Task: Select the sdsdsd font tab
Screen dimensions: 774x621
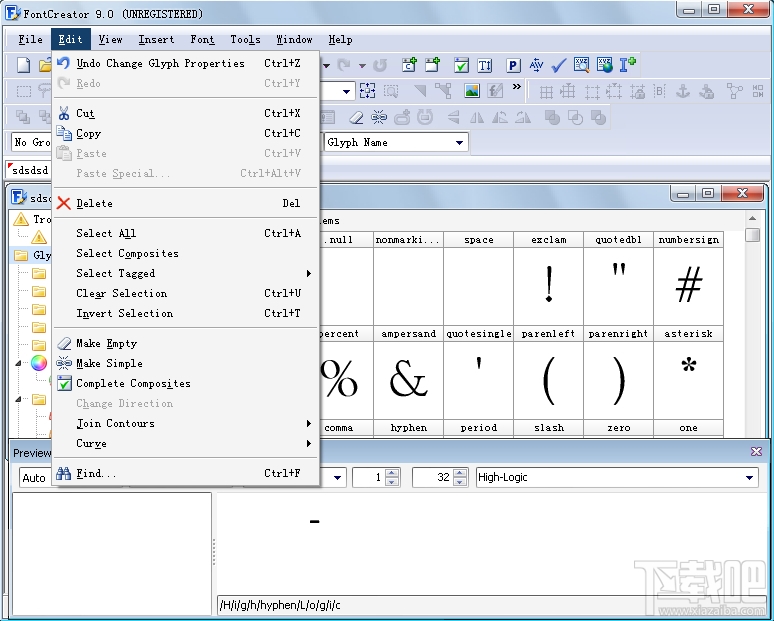Action: [29, 170]
